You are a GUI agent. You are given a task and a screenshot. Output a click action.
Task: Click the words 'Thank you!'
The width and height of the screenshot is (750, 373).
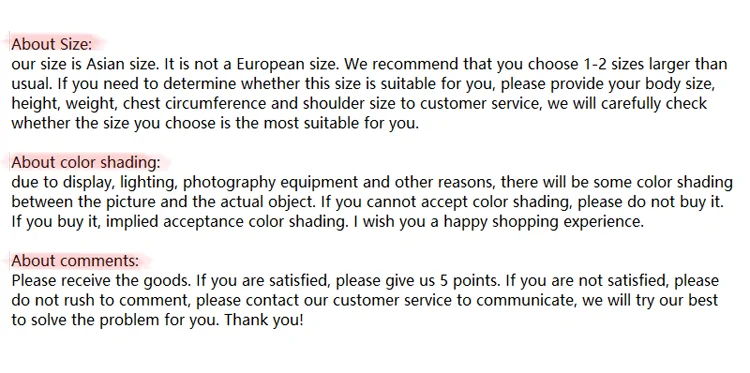pos(264,320)
